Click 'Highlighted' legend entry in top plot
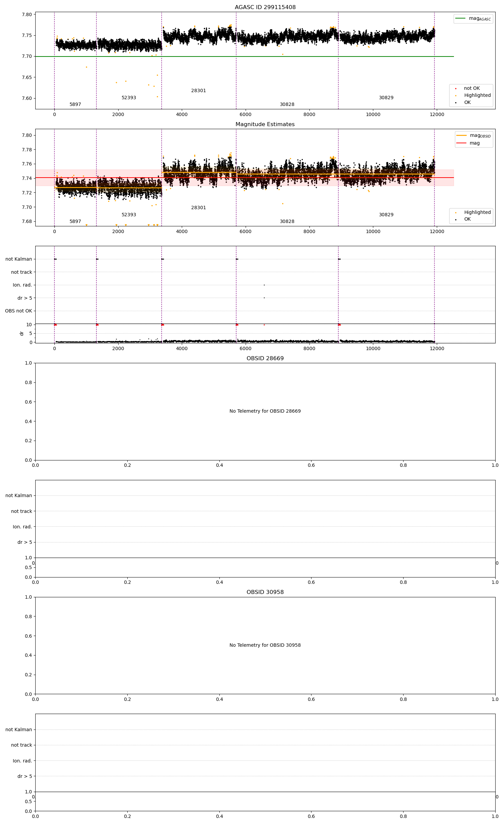Viewport: 504px width, 824px height. 477,96
